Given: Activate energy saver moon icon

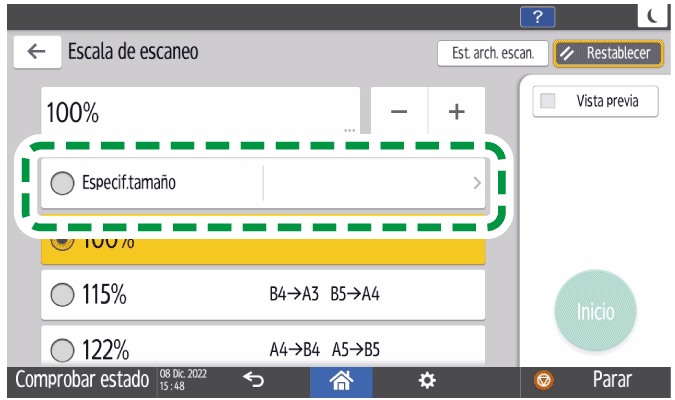Looking at the screenshot, I should click(651, 14).
